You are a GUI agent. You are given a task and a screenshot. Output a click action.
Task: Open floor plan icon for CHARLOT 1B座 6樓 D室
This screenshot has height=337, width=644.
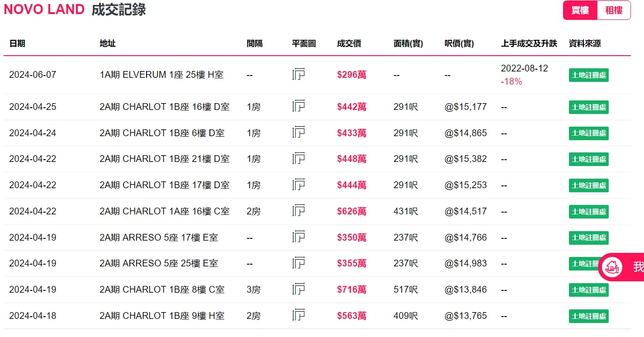[x=298, y=133]
